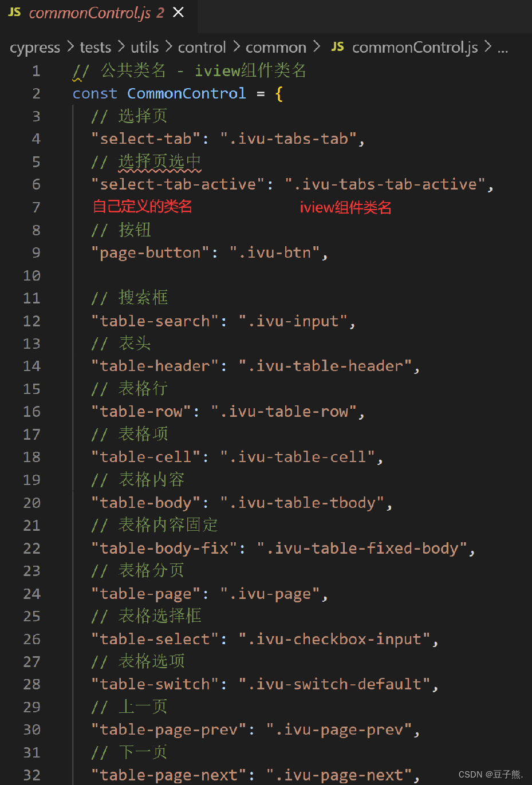
Task: Click line number 10 in the gutter
Action: tap(32, 275)
